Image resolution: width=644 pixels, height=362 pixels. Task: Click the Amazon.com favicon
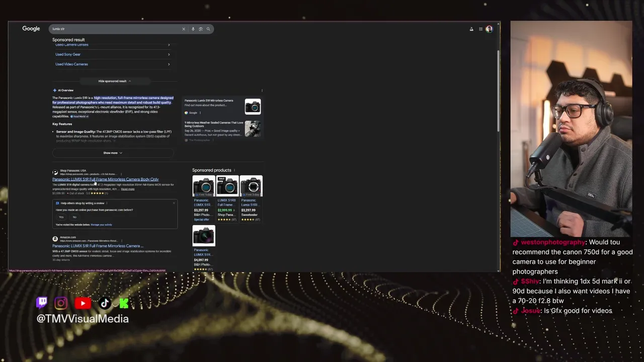55,239
